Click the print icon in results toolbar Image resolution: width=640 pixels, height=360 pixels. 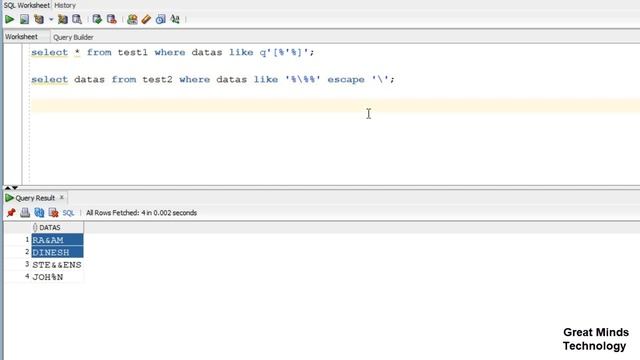pos(25,213)
